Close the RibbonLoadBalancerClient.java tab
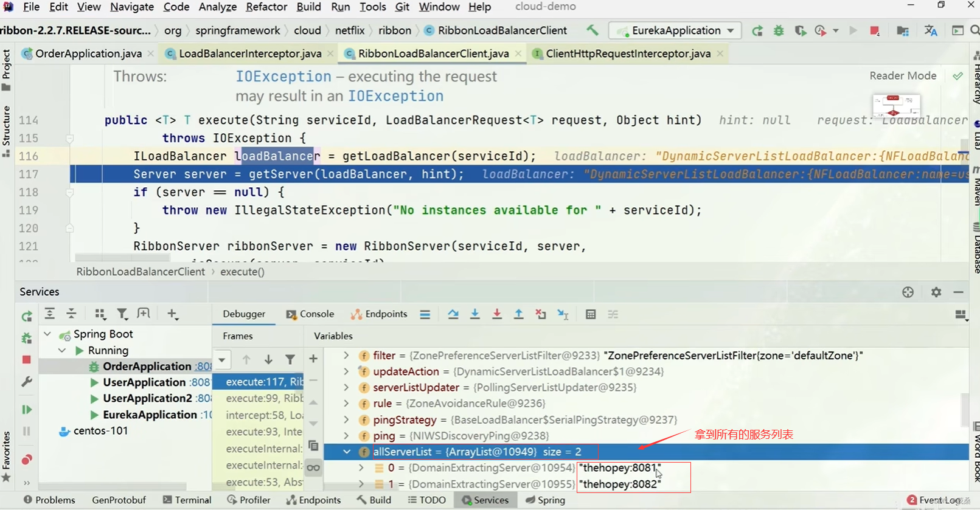Image resolution: width=980 pixels, height=510 pixels. (518, 53)
